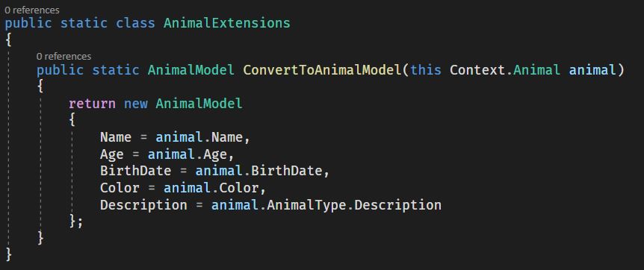Screen dimensions: 644x270
Task: Click the 'class' keyword
Action: point(135,23)
